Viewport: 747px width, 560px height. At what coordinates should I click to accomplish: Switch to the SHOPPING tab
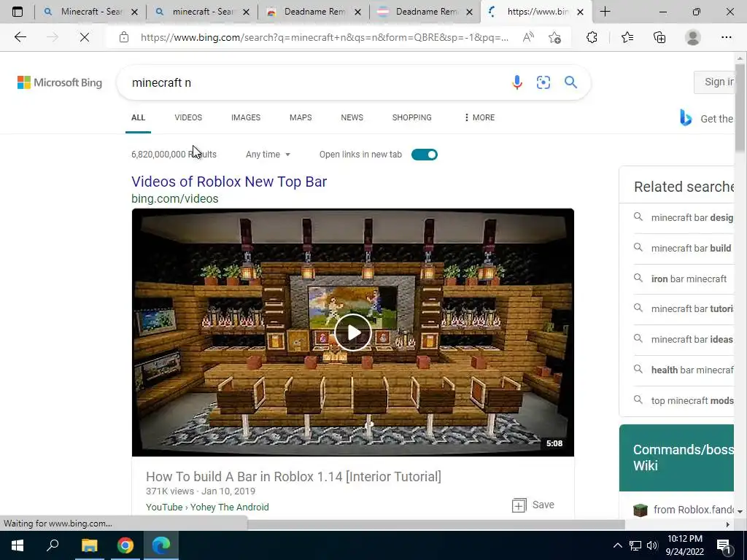coord(412,117)
